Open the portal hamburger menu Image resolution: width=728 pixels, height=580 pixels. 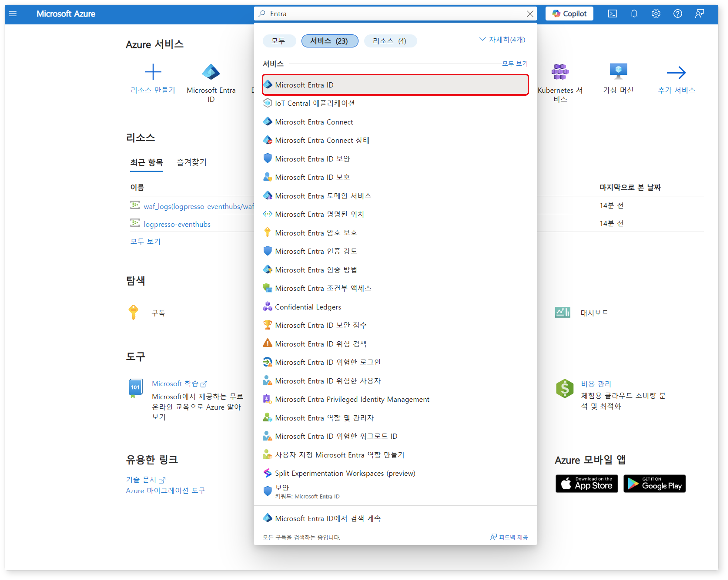click(13, 14)
